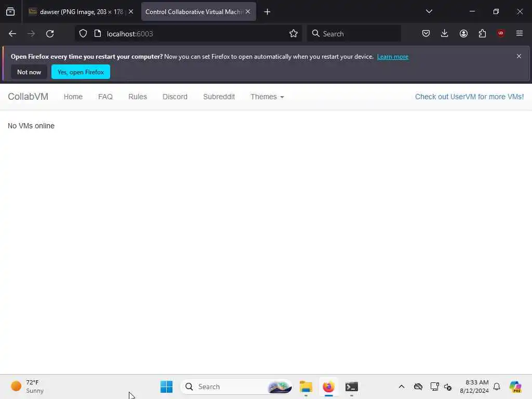
Task: Close the Control Collaborative Virtual Machine tab
Action: pyautogui.click(x=248, y=11)
